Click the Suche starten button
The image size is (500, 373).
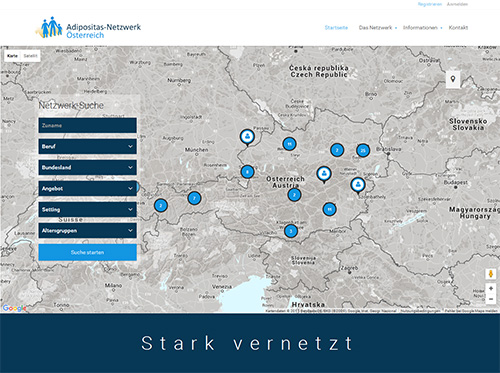87,252
